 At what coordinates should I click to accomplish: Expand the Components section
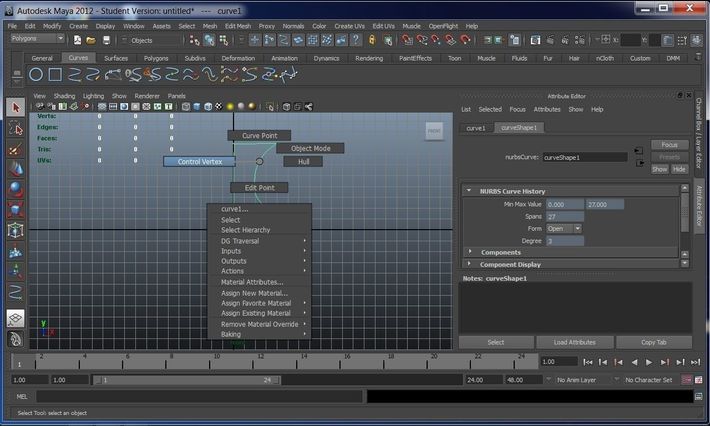(470, 252)
